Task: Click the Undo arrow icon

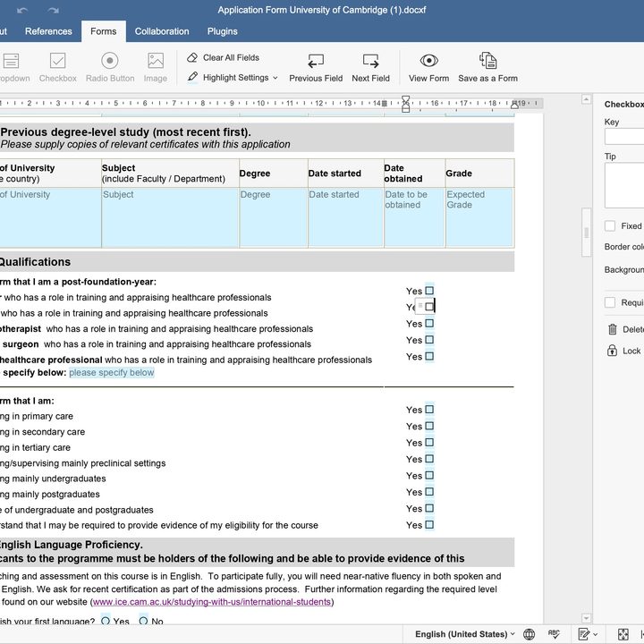Action: 22,10
